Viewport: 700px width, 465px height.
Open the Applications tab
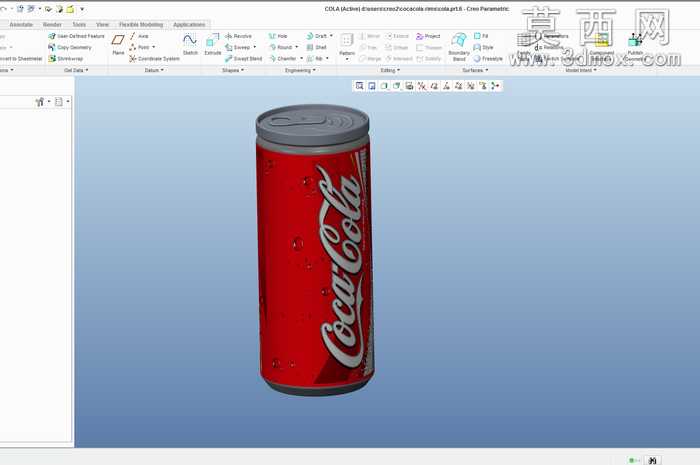pyautogui.click(x=189, y=25)
